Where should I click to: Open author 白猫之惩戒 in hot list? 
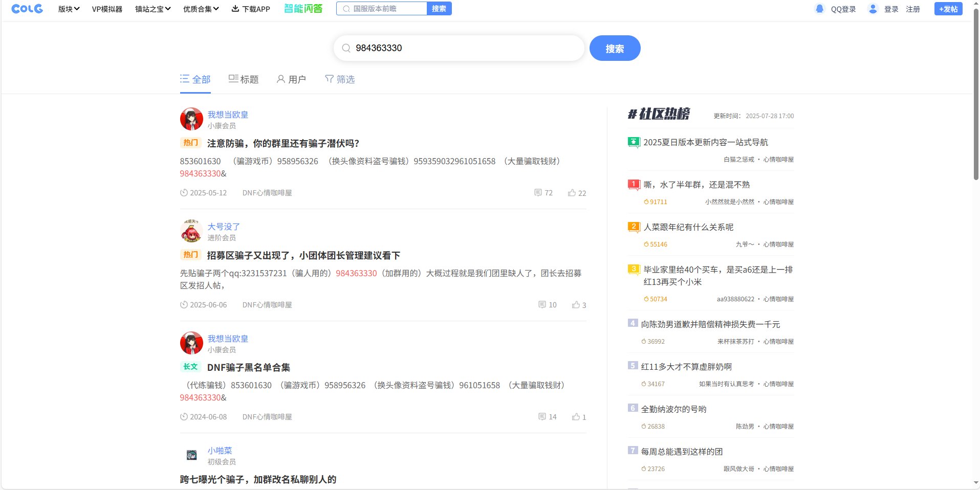tap(739, 160)
